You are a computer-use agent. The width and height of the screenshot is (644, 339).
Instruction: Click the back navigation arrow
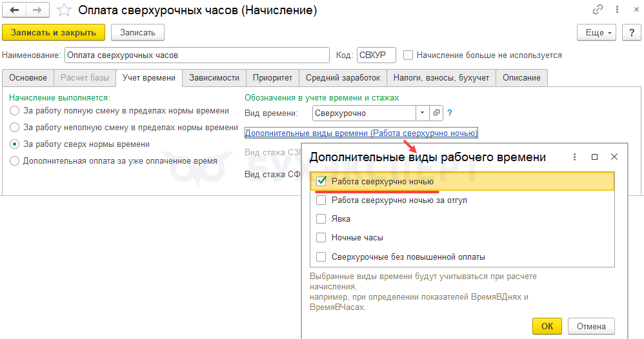tap(14, 10)
